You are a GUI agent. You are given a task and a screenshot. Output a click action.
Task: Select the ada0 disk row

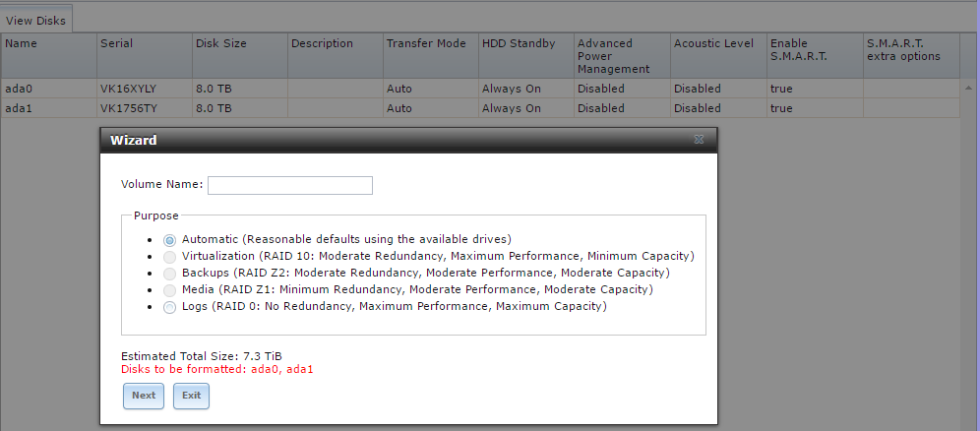coord(480,89)
